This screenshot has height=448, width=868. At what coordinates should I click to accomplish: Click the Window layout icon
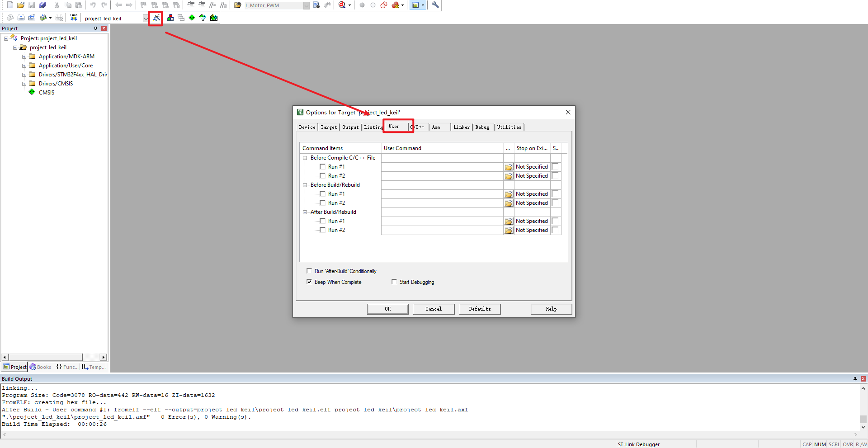(x=415, y=5)
